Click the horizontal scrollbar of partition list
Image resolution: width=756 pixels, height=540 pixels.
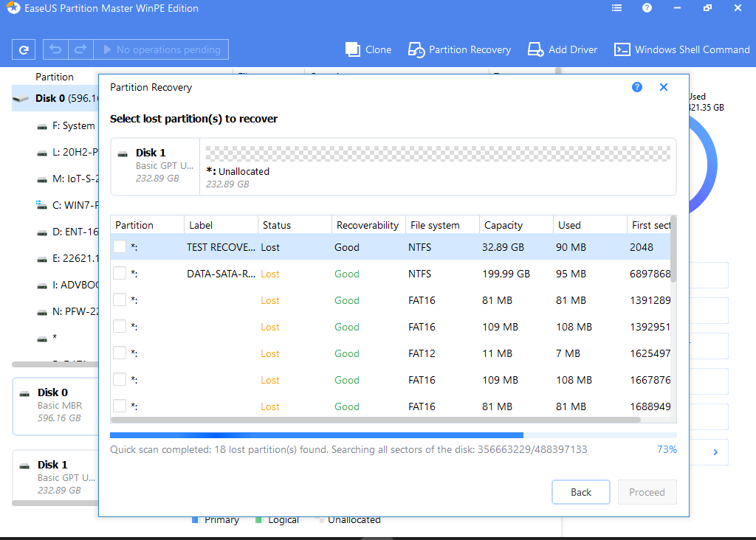pyautogui.click(x=376, y=420)
